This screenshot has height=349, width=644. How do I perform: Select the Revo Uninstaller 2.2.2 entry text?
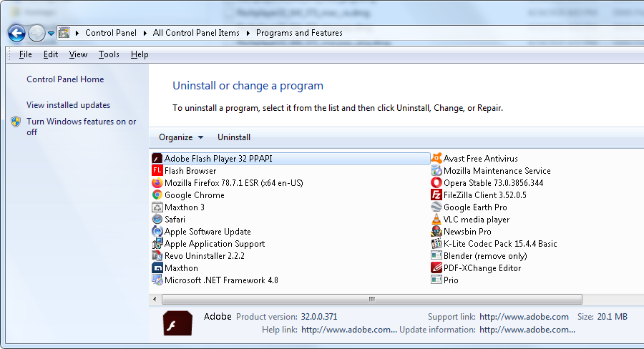205,256
